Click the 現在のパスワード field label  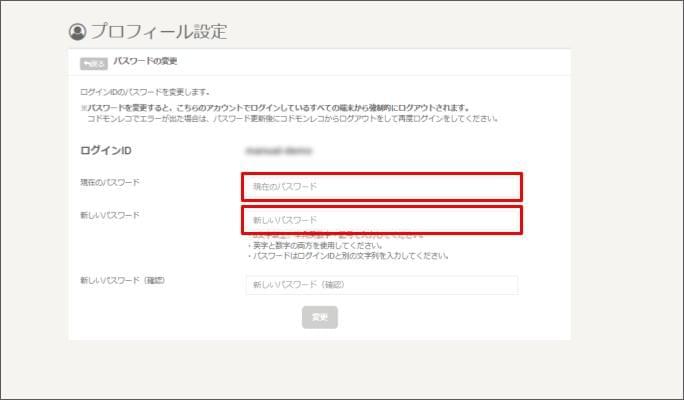coord(110,182)
